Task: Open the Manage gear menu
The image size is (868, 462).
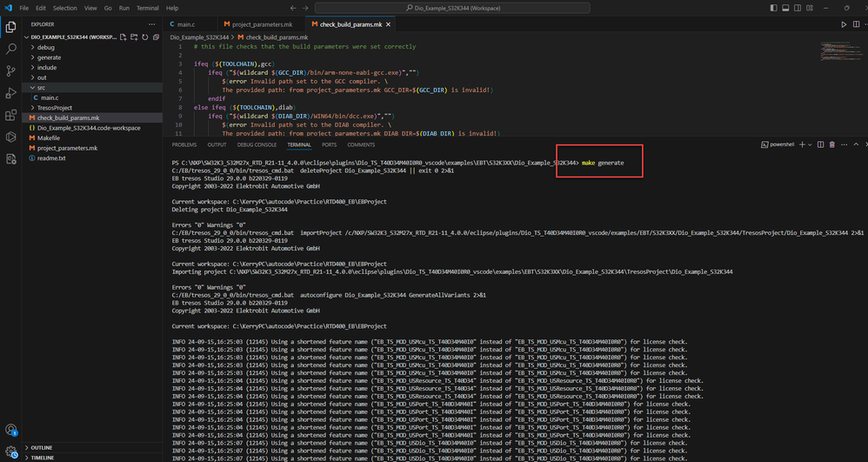Action: point(10,452)
